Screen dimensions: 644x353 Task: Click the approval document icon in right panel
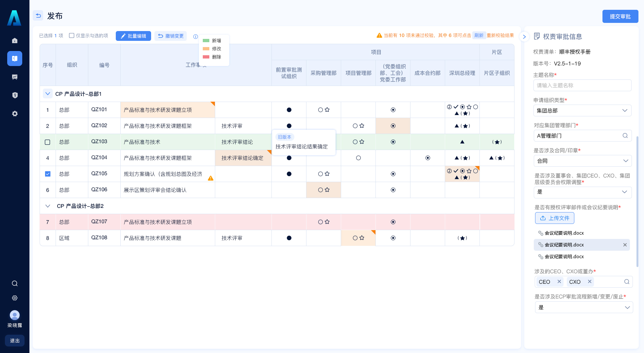pyautogui.click(x=538, y=37)
